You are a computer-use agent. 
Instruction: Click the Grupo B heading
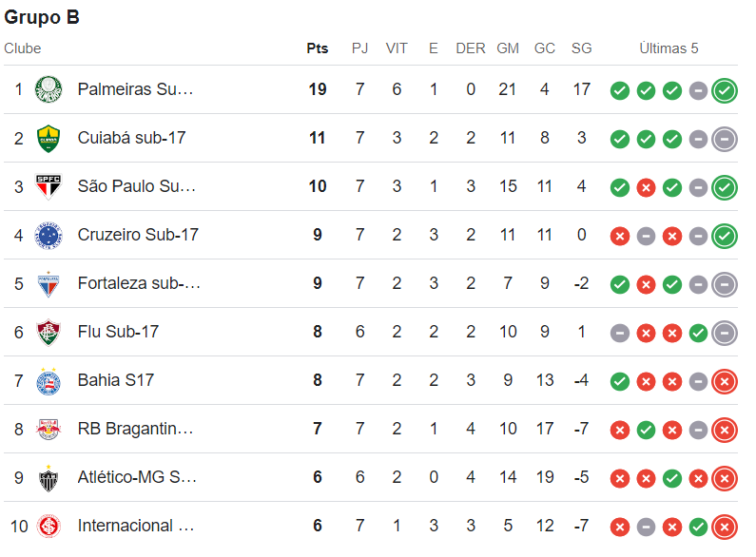click(x=42, y=17)
